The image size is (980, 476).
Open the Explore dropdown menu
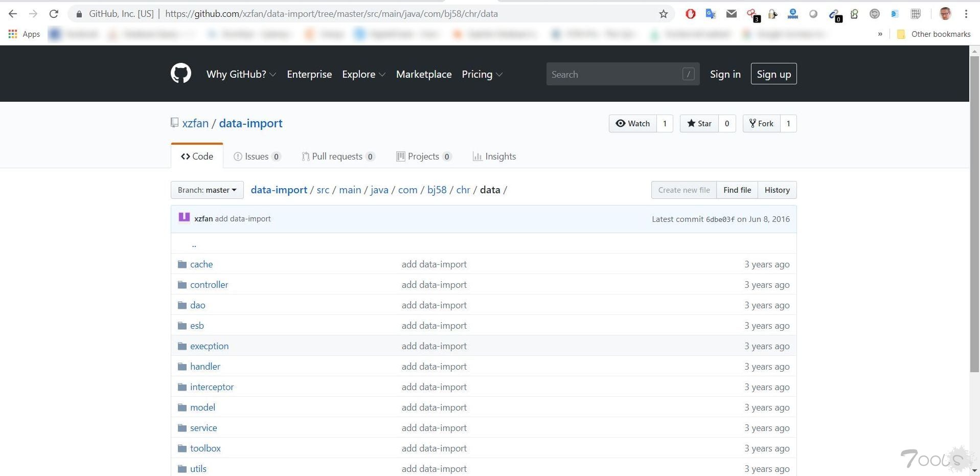(x=363, y=74)
